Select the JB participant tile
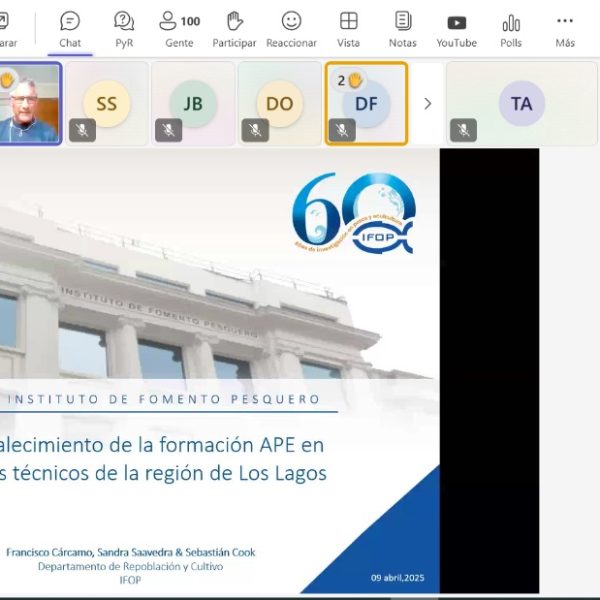The image size is (600, 600). click(x=193, y=104)
